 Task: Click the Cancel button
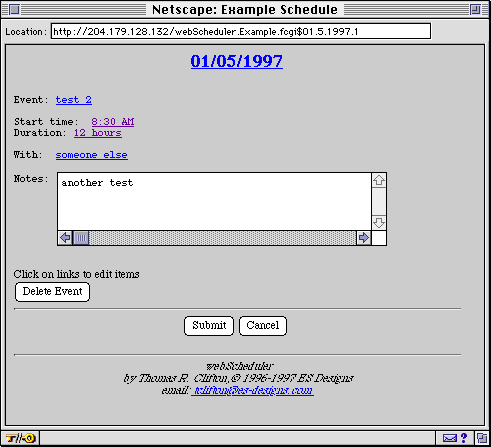coord(263,326)
